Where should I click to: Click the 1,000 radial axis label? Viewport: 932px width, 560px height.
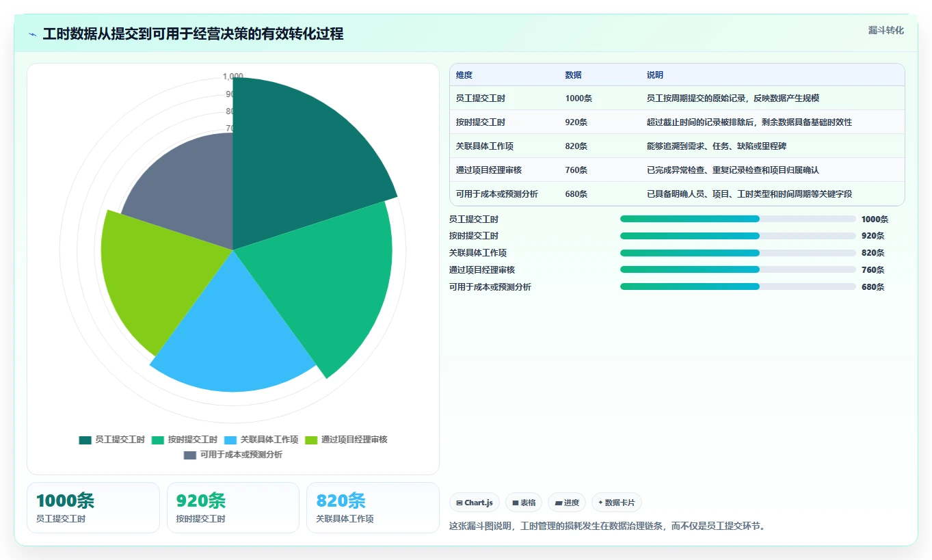(x=232, y=77)
